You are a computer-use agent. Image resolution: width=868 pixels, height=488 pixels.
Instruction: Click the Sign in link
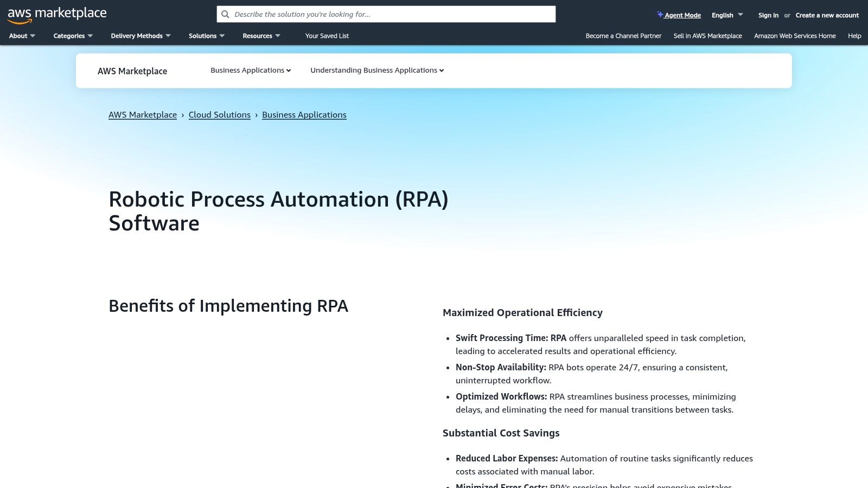coord(768,15)
